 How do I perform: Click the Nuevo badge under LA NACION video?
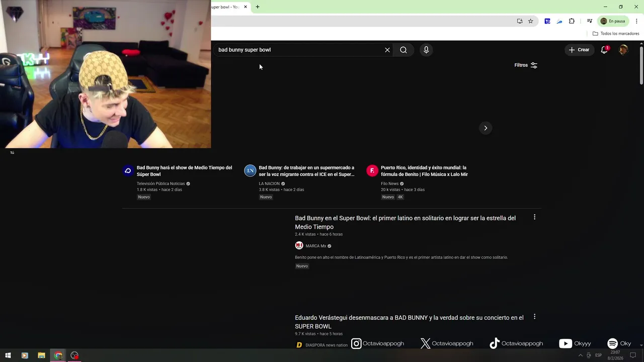(x=266, y=197)
